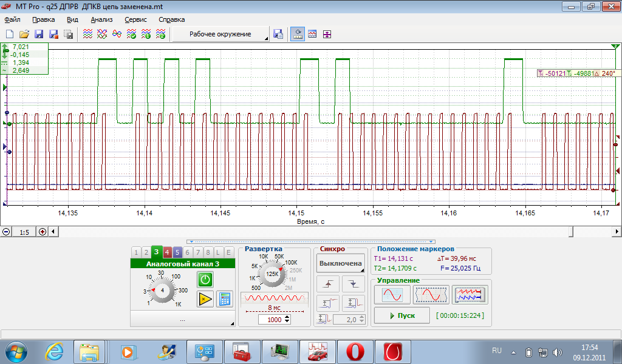Screen dimensions: 622x364
Task: Select falling edge trigger button
Action: 354,284
